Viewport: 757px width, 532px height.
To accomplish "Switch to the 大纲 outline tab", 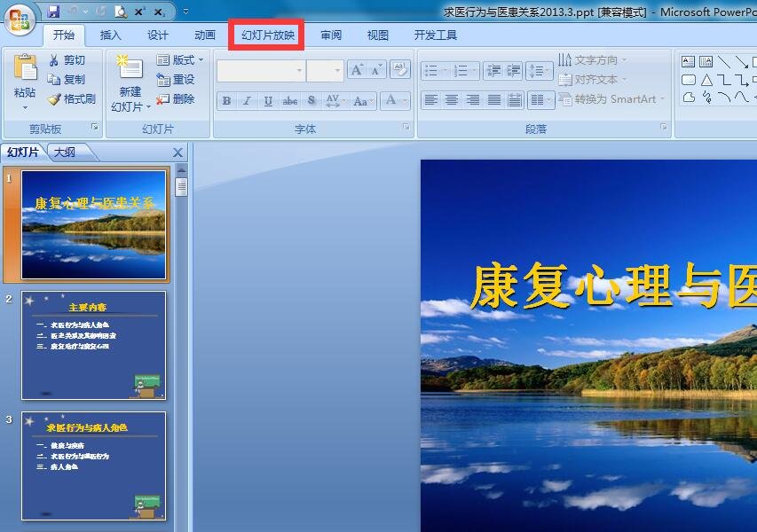I will click(65, 153).
